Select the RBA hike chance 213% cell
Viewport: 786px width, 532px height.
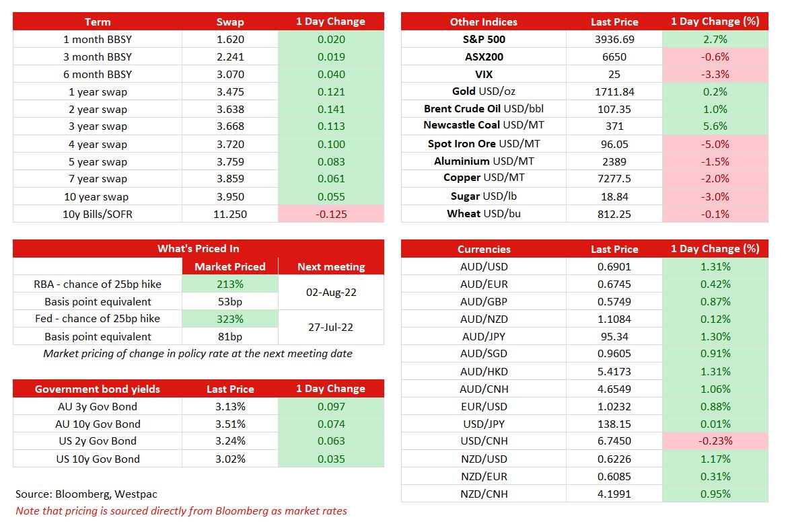click(x=230, y=284)
